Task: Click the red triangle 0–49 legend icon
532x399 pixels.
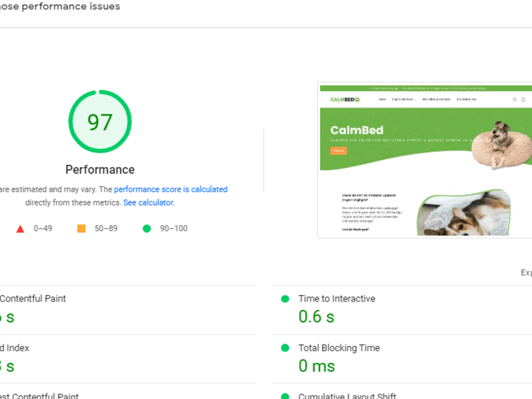Action: coord(20,229)
